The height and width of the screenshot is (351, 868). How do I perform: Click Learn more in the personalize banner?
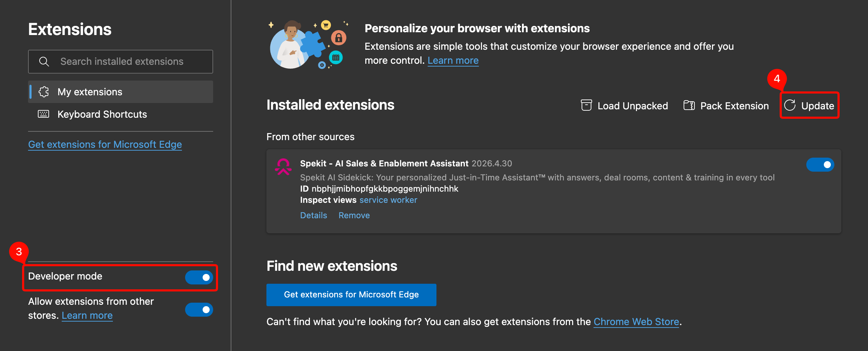pyautogui.click(x=453, y=61)
